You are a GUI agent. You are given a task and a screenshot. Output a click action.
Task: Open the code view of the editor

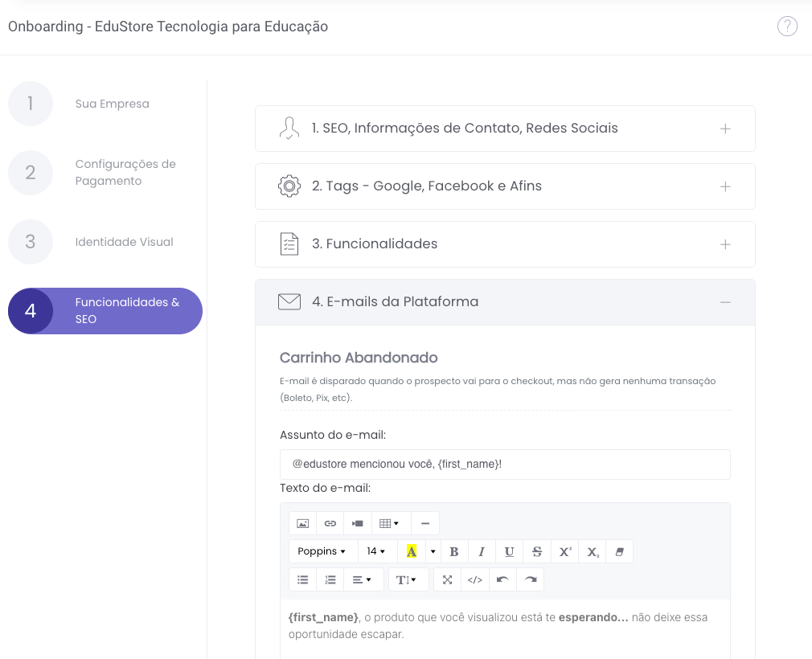pos(475,579)
